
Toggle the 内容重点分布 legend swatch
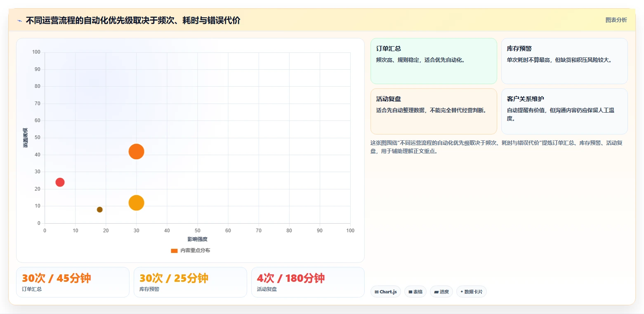pos(174,250)
